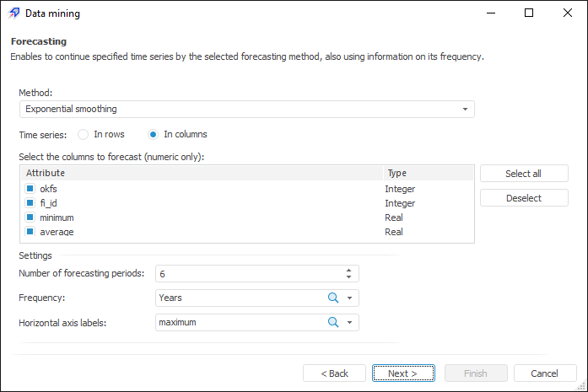Click Horizontal axis labels search magnifier icon
The width and height of the screenshot is (588, 392).
point(332,322)
